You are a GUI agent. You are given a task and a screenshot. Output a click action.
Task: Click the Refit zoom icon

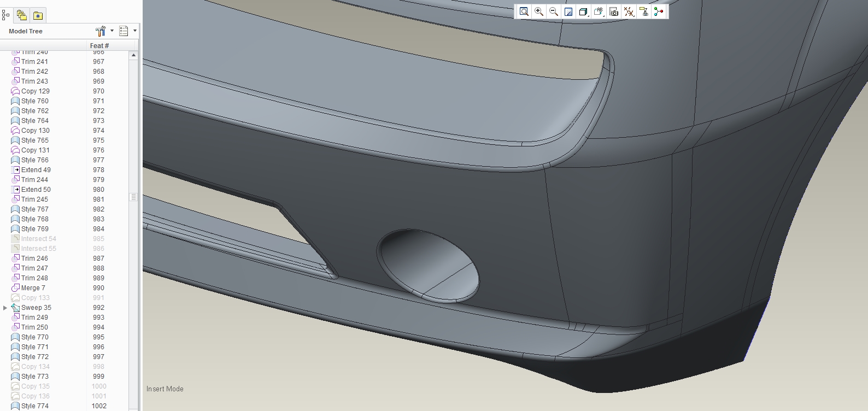(524, 11)
